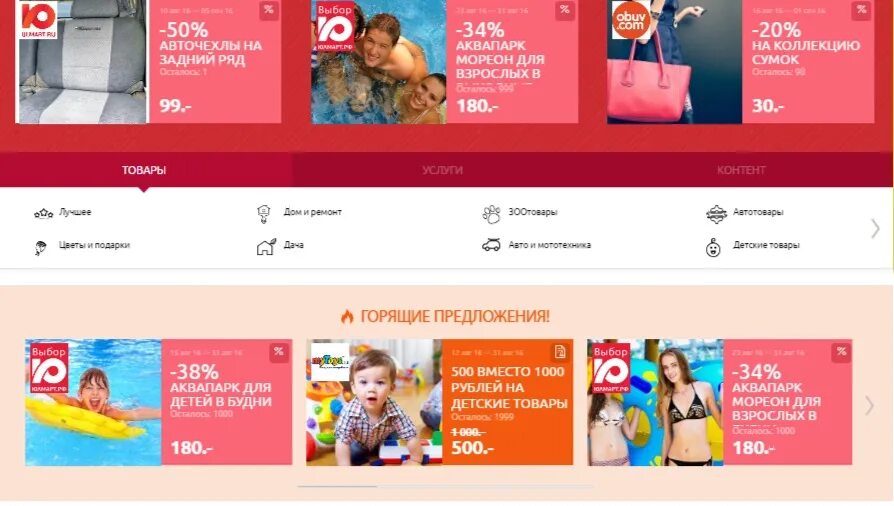Click the house icon for Дача
The image size is (894, 506).
(266, 247)
